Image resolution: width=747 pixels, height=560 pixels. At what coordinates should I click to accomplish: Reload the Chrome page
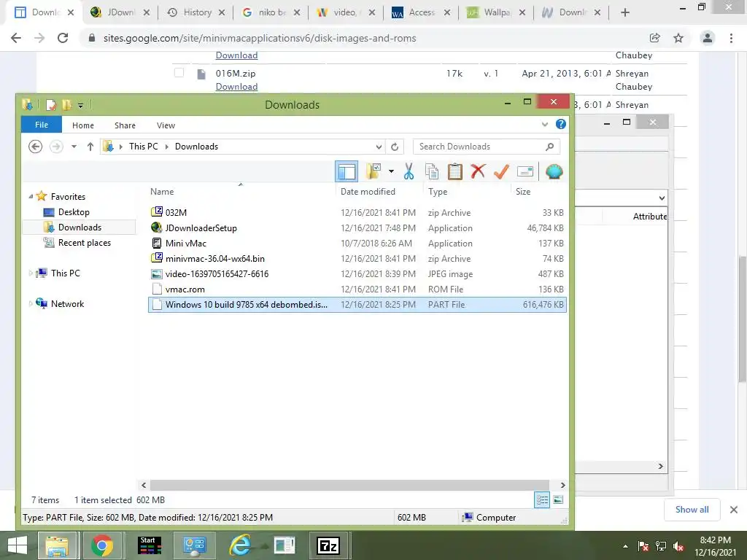63,38
